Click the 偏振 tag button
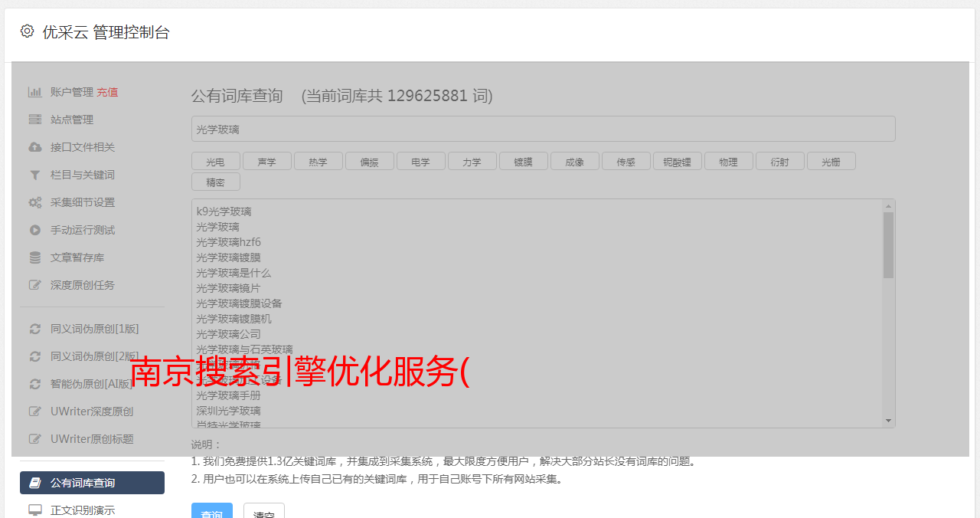This screenshot has width=980, height=518. coord(369,161)
